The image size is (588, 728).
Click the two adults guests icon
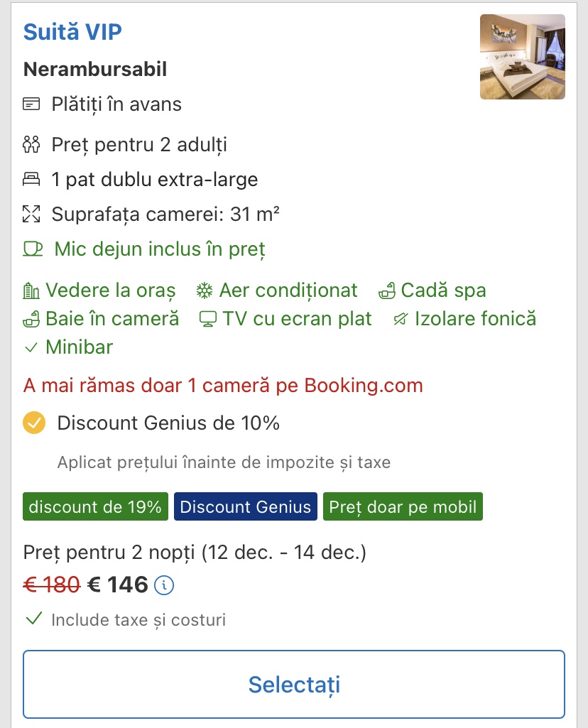(31, 145)
